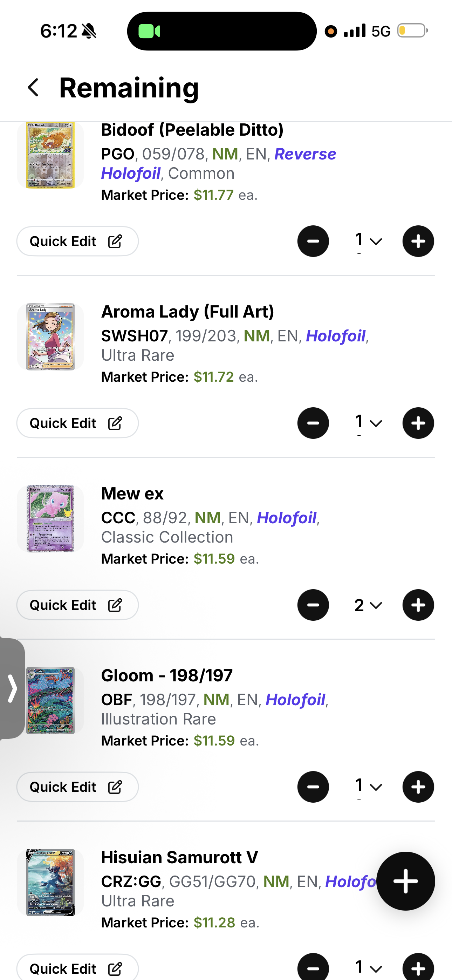Open Quick Edit for Bidoof (Peelable Ditto)

tap(77, 241)
